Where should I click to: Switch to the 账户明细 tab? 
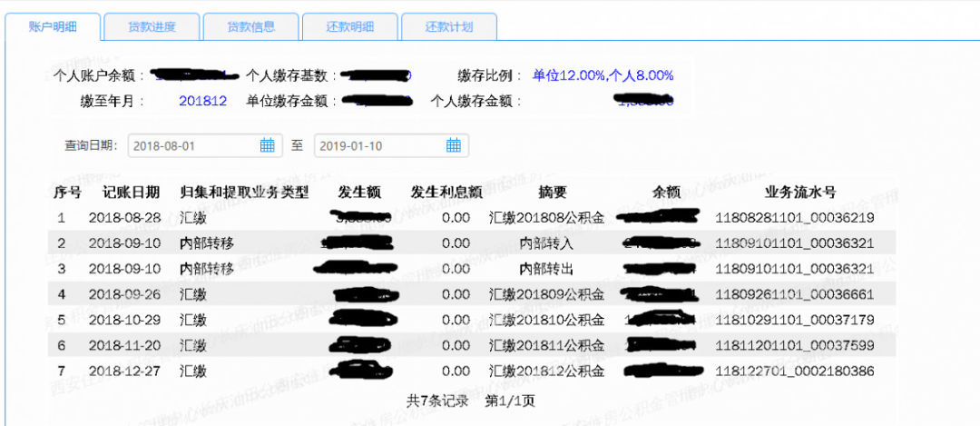pos(53,27)
